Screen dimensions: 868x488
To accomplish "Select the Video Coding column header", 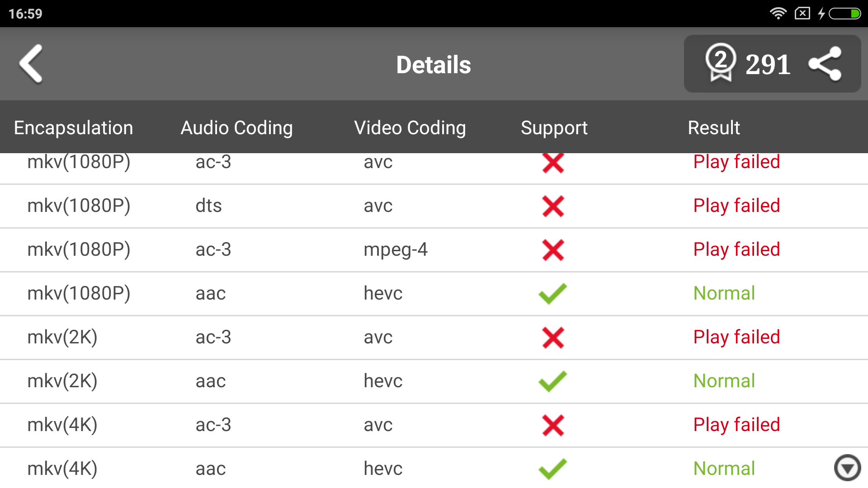I will pos(410,128).
